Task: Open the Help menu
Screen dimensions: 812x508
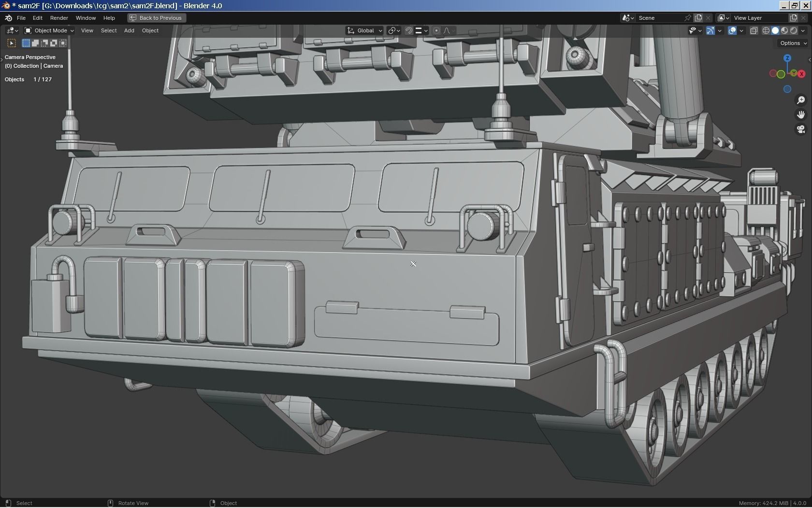Action: pos(109,18)
